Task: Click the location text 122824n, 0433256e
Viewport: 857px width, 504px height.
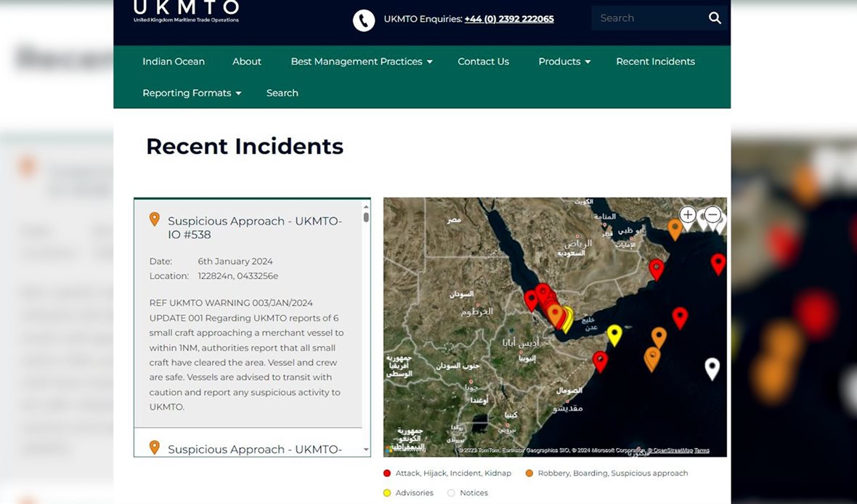Action: (238, 276)
